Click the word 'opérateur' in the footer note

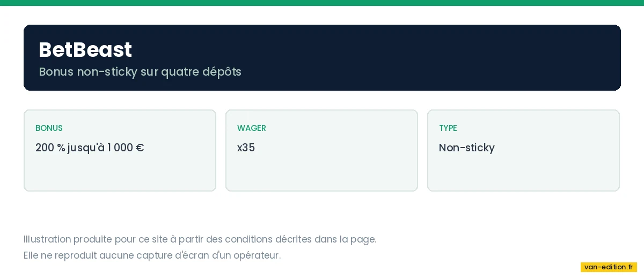pos(257,256)
